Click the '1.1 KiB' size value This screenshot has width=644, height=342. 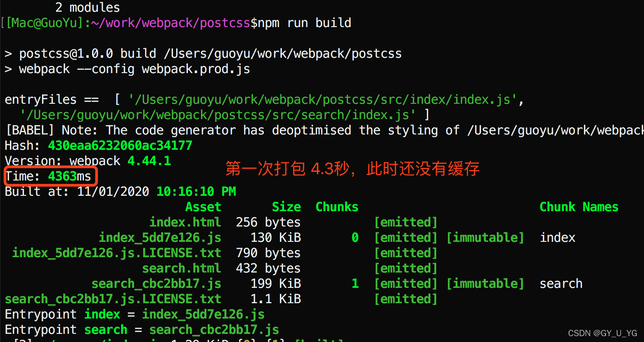tap(275, 299)
